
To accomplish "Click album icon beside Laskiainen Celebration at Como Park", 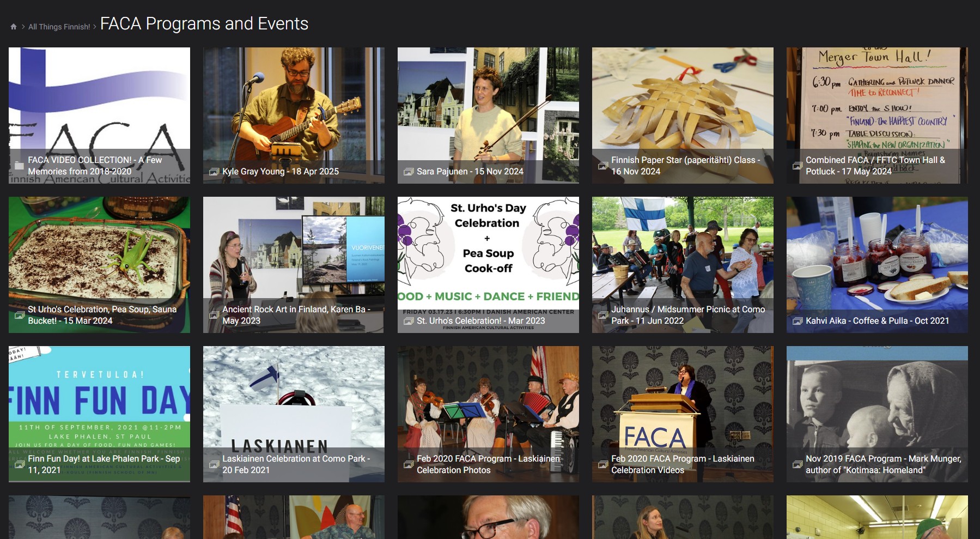I will (x=214, y=464).
